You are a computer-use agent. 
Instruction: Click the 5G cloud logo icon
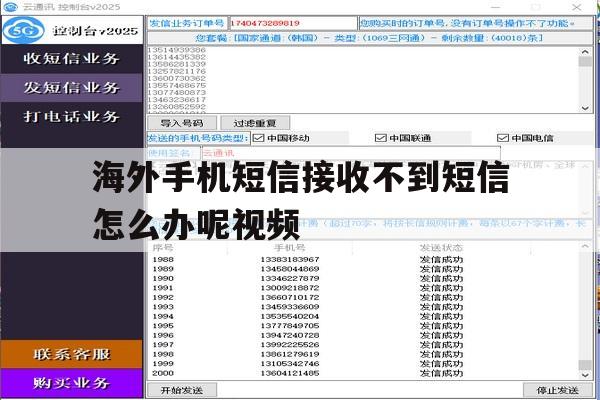[24, 30]
